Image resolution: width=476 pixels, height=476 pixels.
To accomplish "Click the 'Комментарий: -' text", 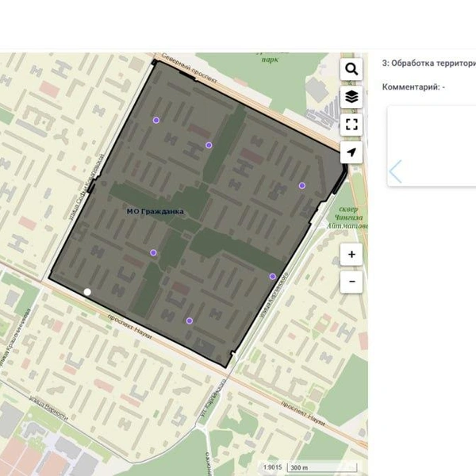I will pyautogui.click(x=413, y=87).
